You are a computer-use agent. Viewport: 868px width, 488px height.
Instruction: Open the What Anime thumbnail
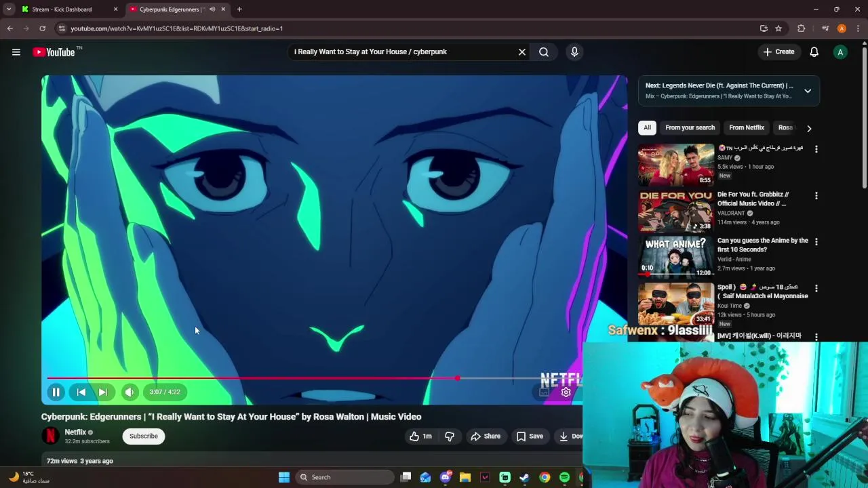(x=676, y=257)
